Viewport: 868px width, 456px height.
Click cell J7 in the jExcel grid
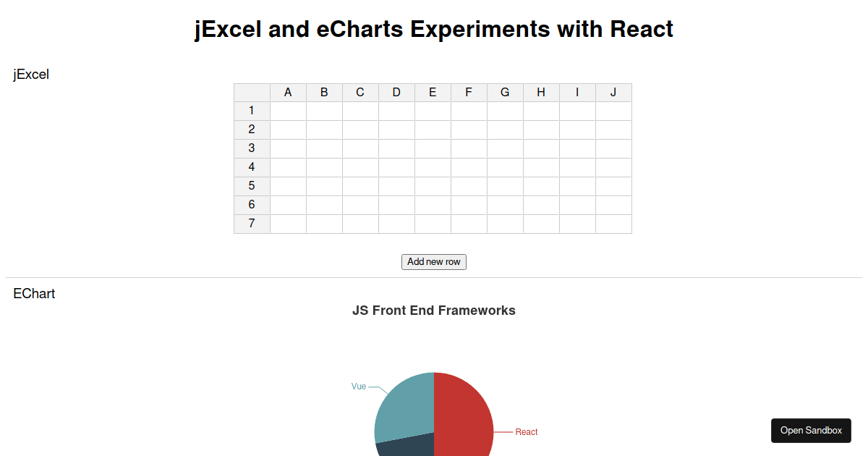[x=613, y=223]
